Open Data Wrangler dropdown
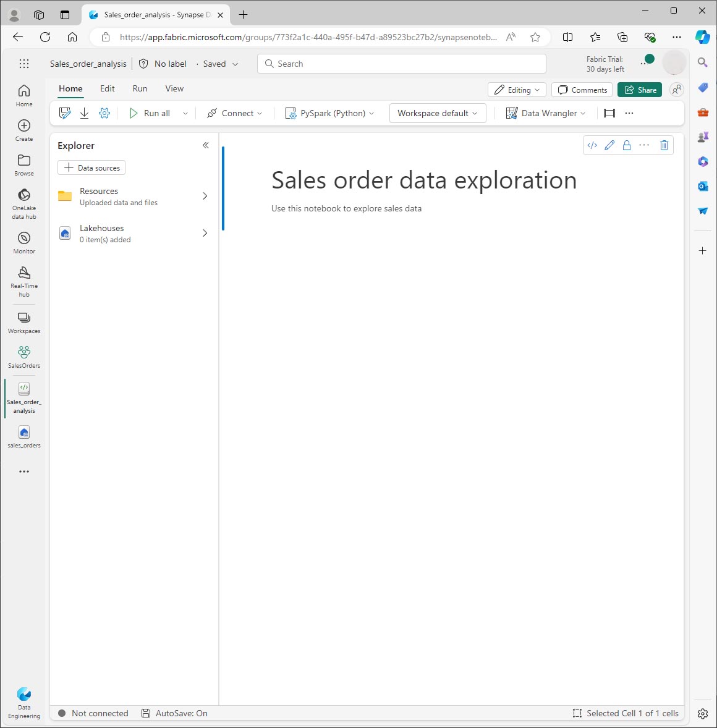 click(x=545, y=113)
